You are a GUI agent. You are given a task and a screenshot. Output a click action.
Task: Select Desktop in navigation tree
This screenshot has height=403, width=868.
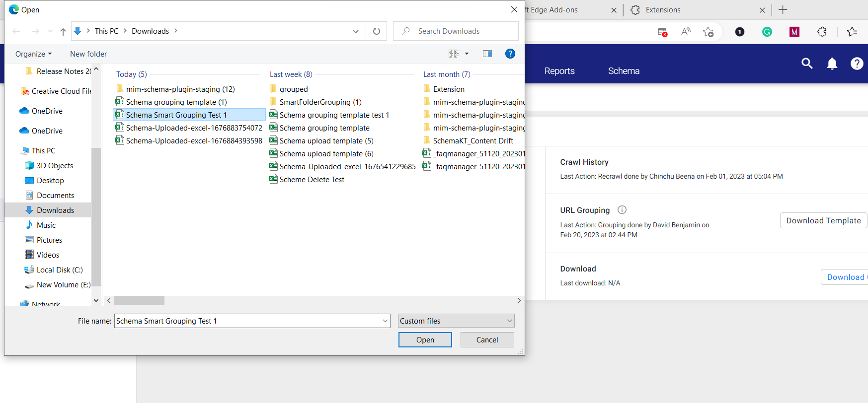point(50,180)
